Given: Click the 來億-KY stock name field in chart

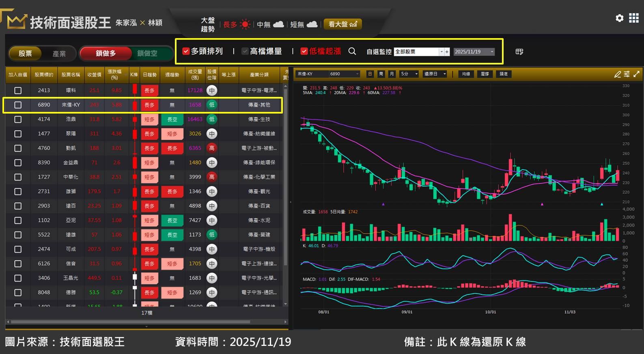Looking at the screenshot, I should [x=312, y=74].
